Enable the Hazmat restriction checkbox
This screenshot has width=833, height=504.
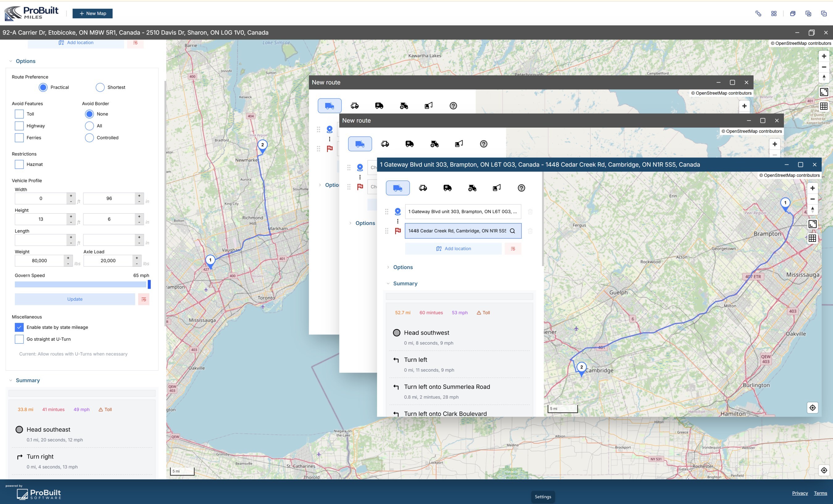[19, 164]
